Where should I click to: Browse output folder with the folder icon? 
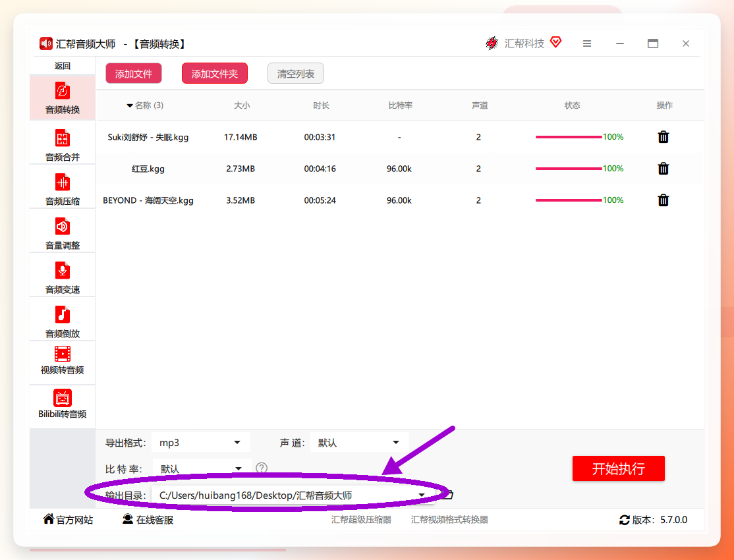pos(448,495)
